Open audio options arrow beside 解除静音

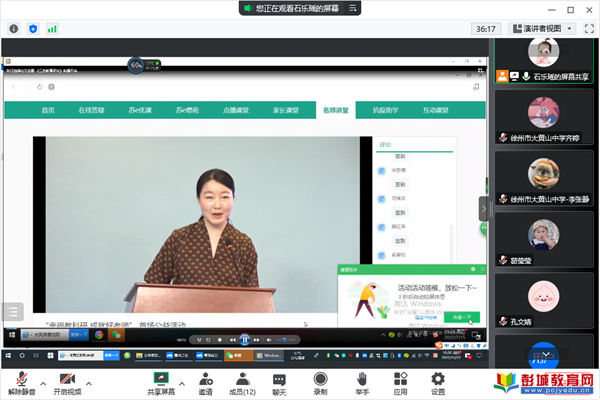[43, 383]
